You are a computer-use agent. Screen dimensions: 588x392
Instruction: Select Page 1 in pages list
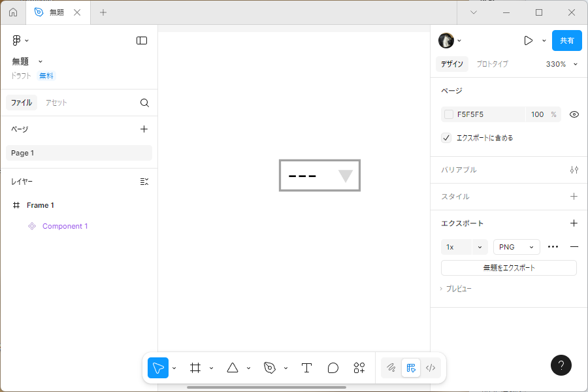(x=79, y=153)
